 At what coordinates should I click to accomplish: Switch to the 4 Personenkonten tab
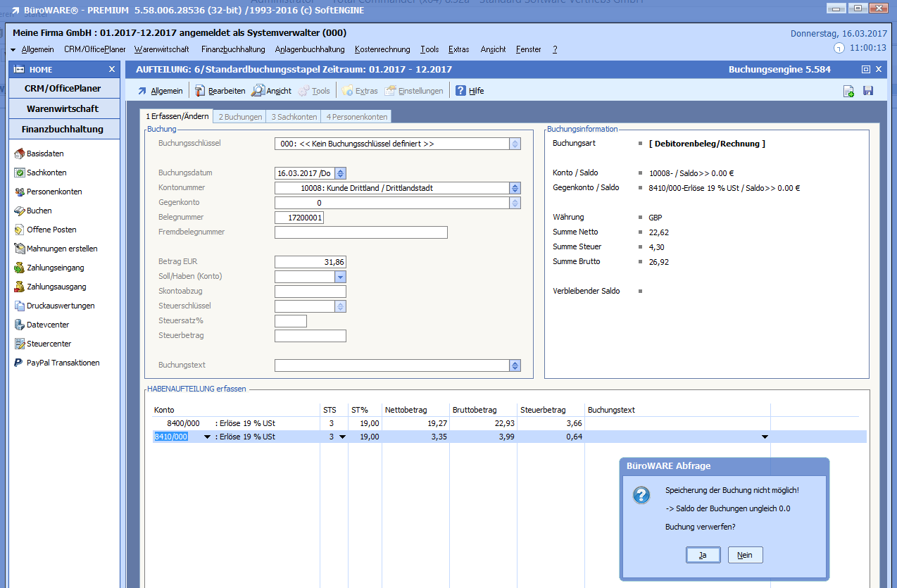pyautogui.click(x=356, y=117)
